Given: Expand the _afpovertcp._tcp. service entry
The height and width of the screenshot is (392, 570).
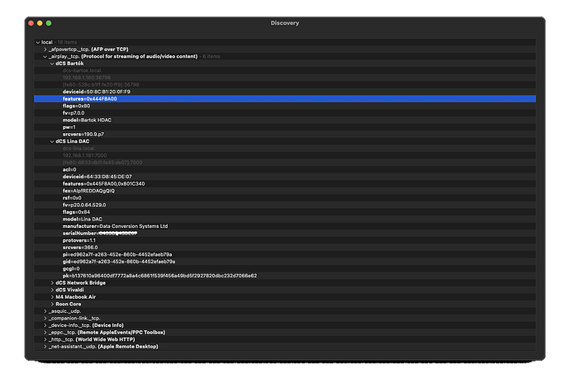Looking at the screenshot, I should coord(45,50).
